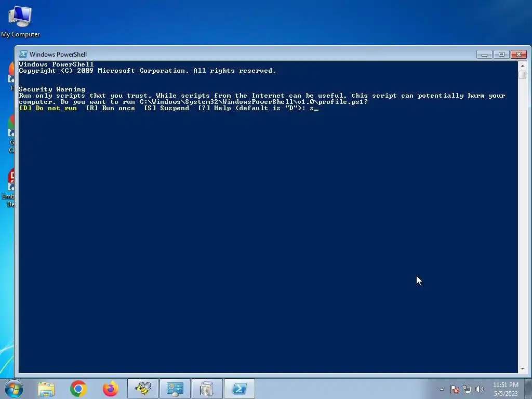Click the typed 's' at prompt

(312, 109)
